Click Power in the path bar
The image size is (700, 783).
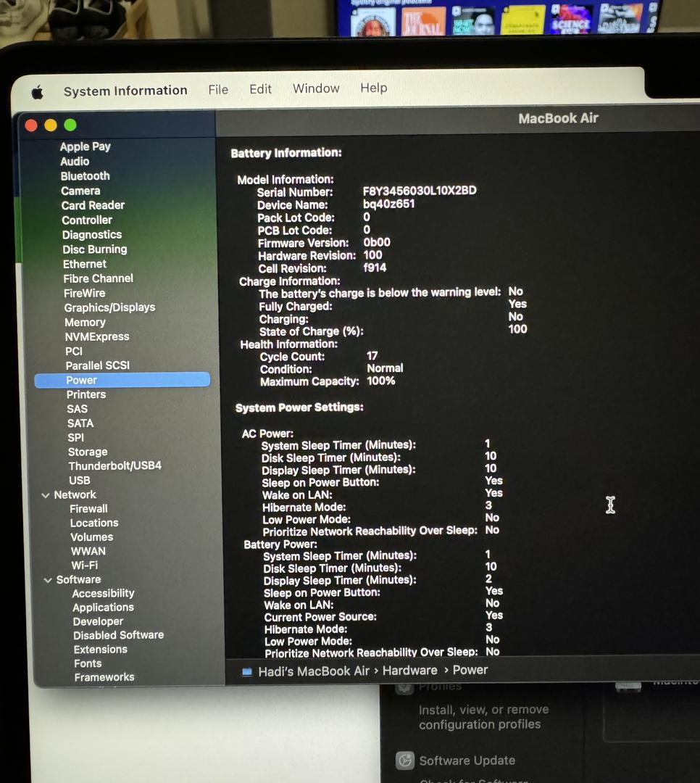pyautogui.click(x=470, y=670)
